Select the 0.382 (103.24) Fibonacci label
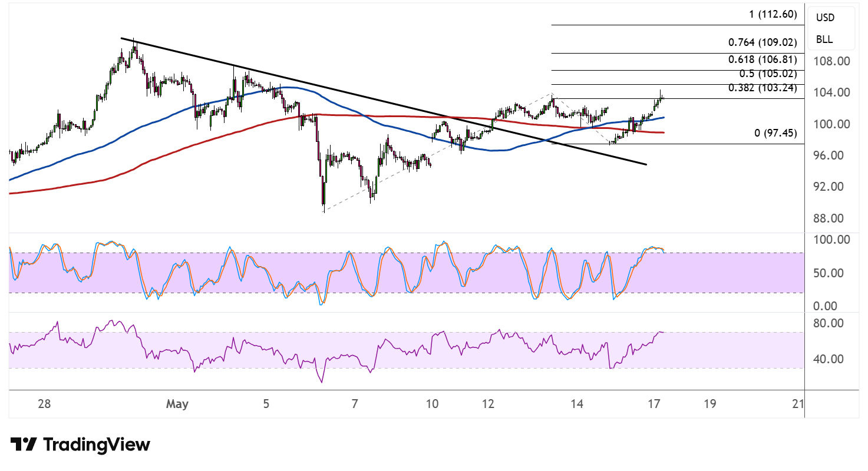The image size is (868, 471). click(x=763, y=88)
